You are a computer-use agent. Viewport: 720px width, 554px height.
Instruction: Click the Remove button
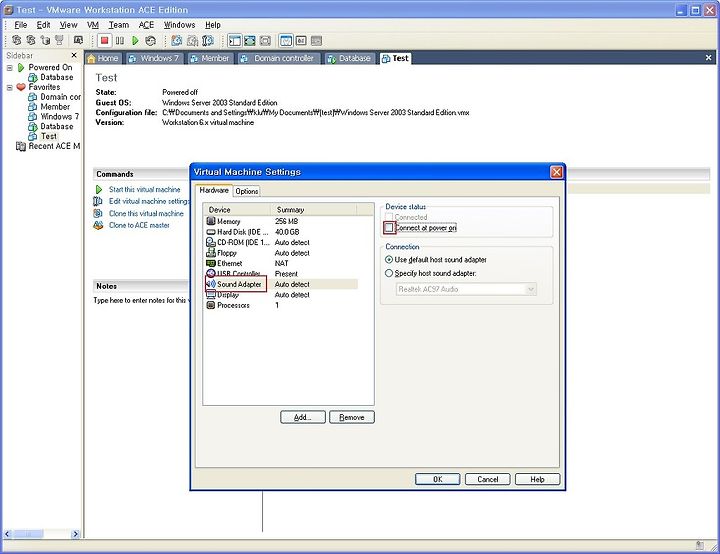(x=352, y=417)
